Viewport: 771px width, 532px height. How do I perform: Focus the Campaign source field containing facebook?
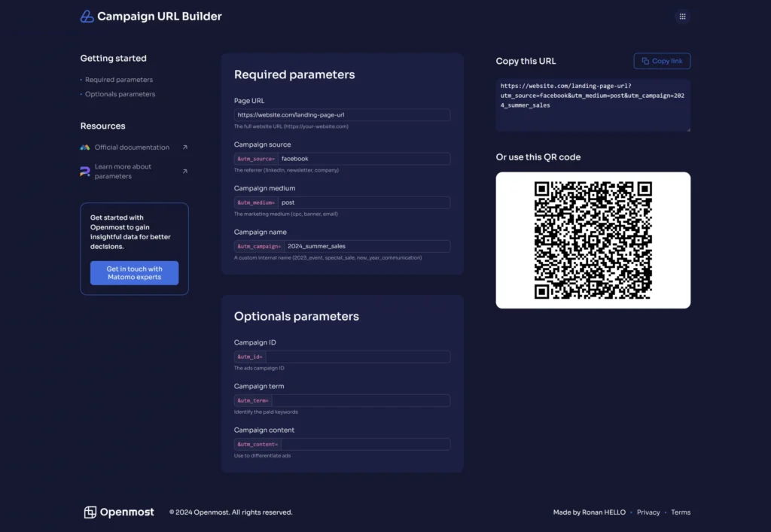(x=363, y=159)
